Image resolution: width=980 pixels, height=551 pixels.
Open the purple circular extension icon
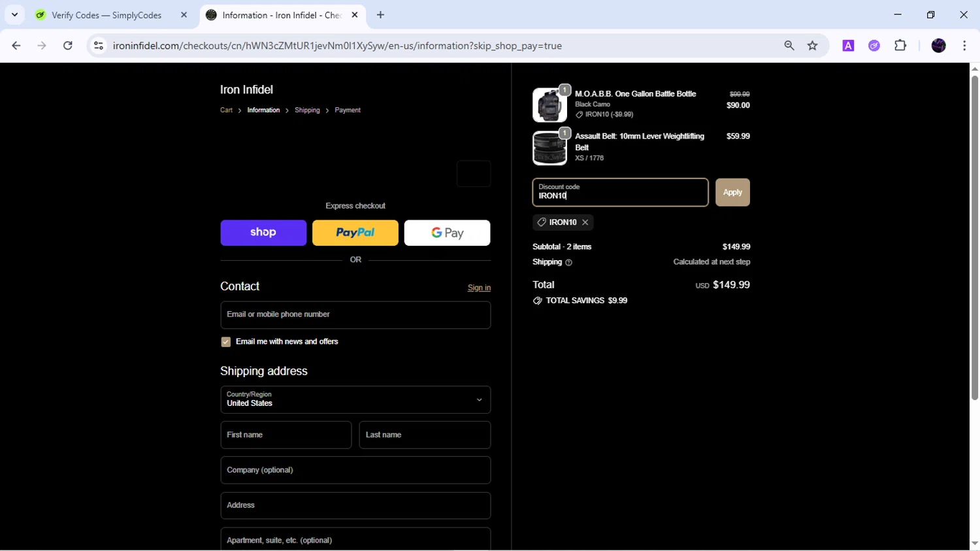(874, 46)
